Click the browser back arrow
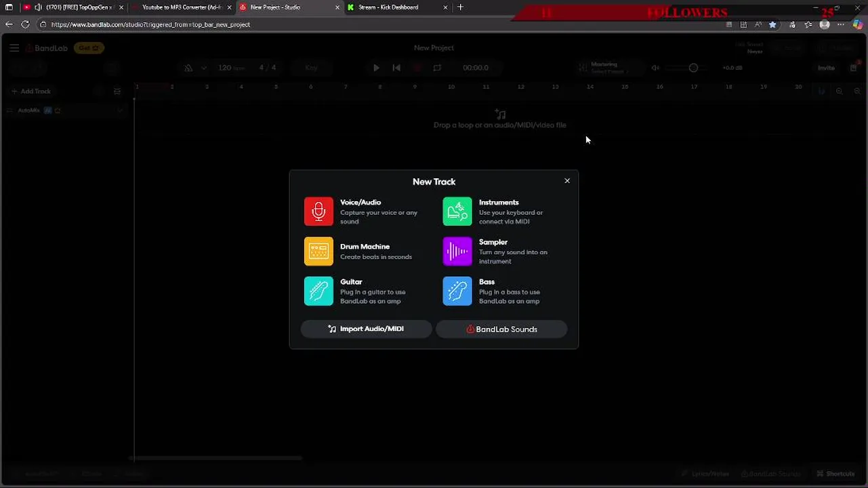Screen dimensions: 868x488 pyautogui.click(x=9, y=24)
